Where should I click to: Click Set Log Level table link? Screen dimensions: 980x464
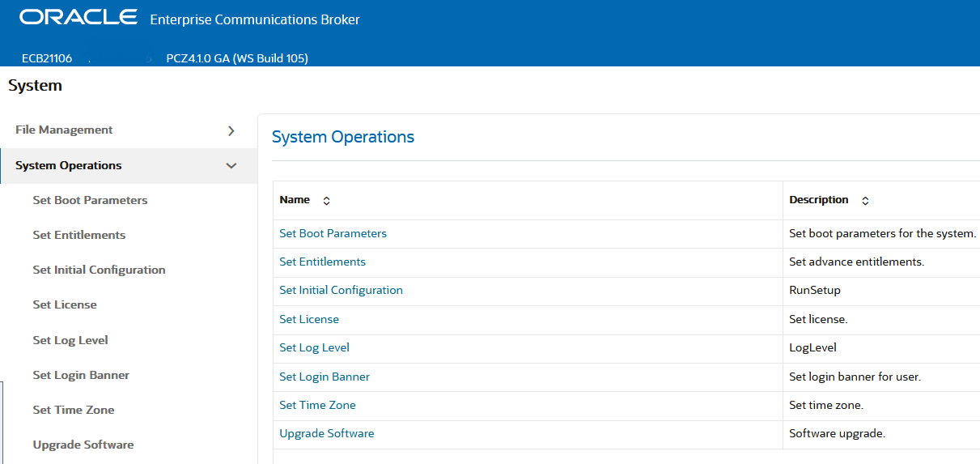click(314, 347)
